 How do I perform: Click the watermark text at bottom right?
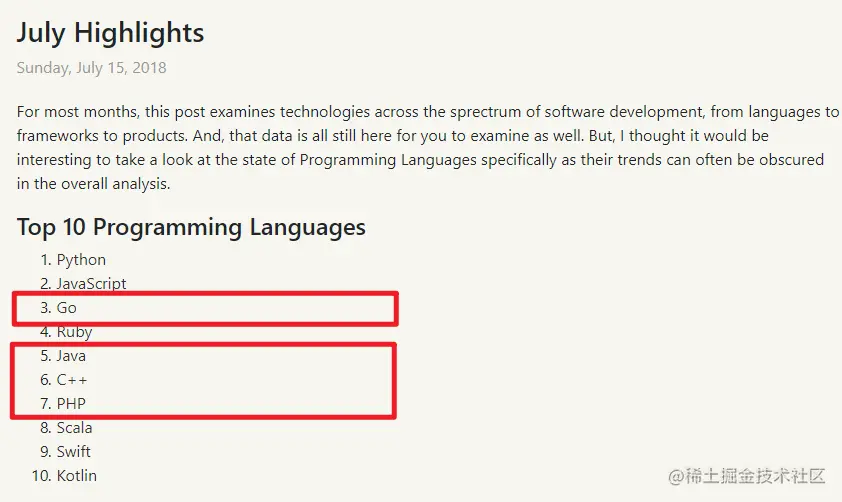pos(746,476)
